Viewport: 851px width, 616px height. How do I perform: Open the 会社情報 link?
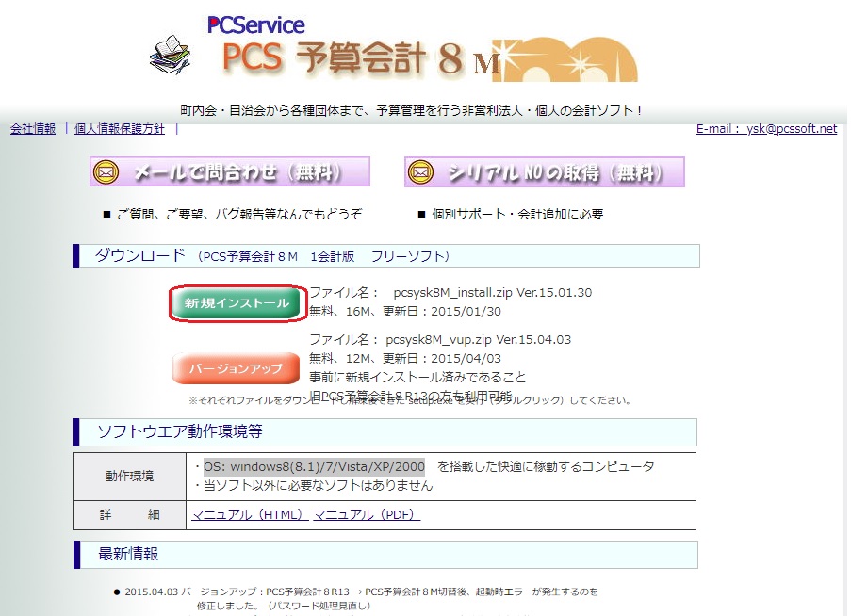[32, 128]
